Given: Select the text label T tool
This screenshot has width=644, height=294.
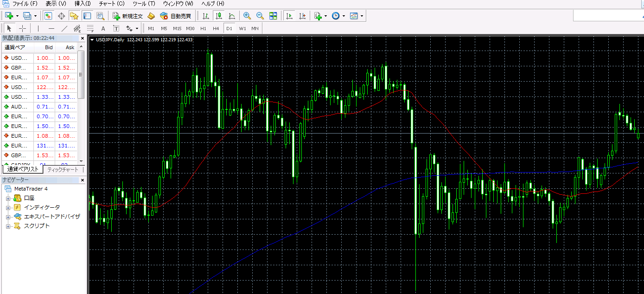Looking at the screenshot, I should (116, 28).
